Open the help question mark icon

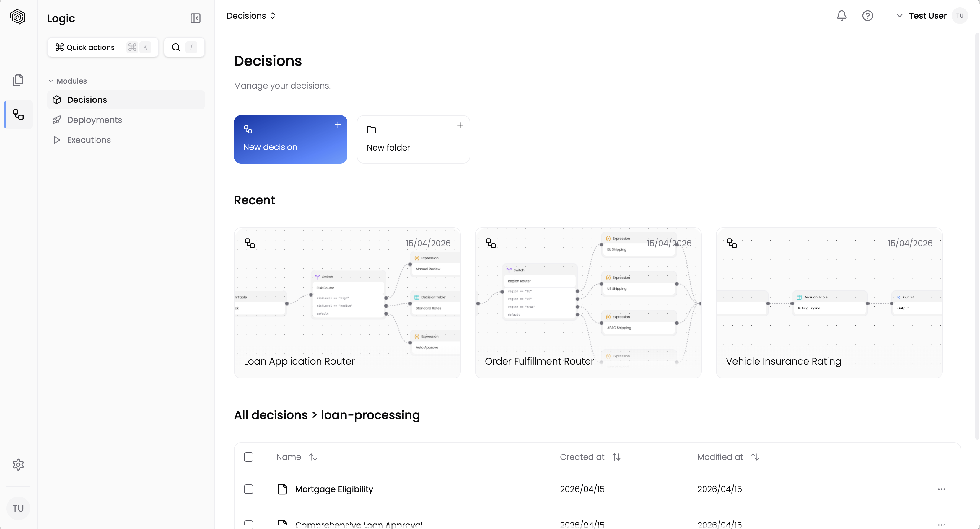[867, 16]
